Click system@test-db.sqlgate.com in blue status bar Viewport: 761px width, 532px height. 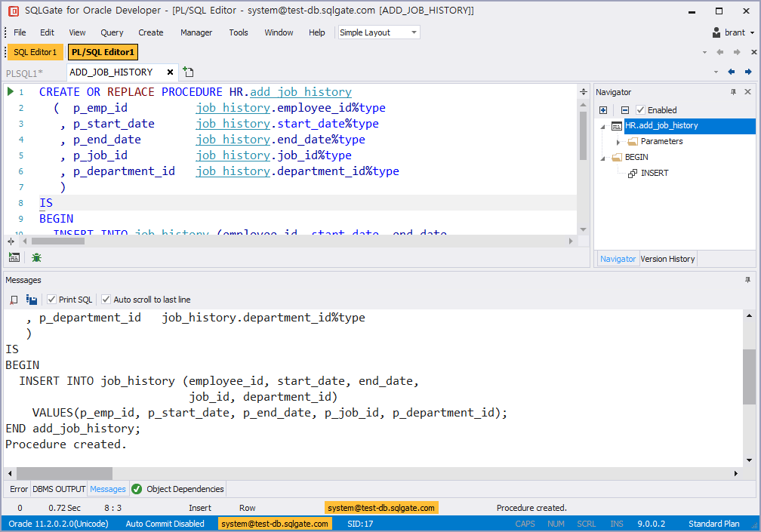[274, 524]
